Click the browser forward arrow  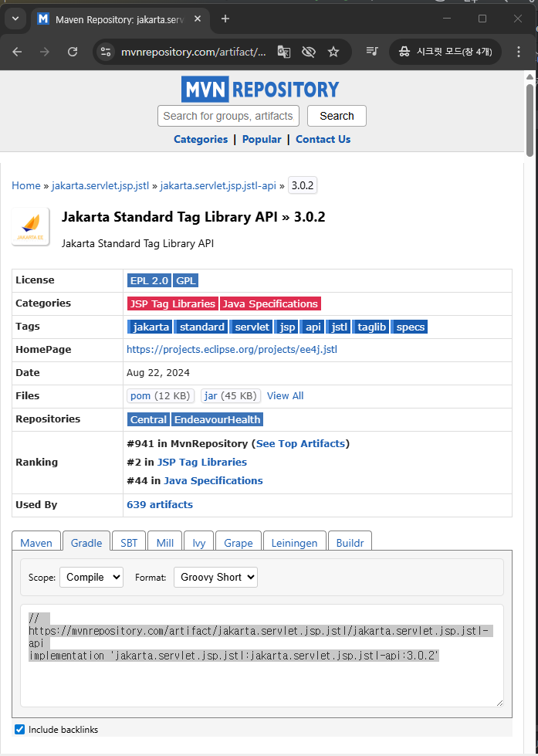click(x=45, y=52)
